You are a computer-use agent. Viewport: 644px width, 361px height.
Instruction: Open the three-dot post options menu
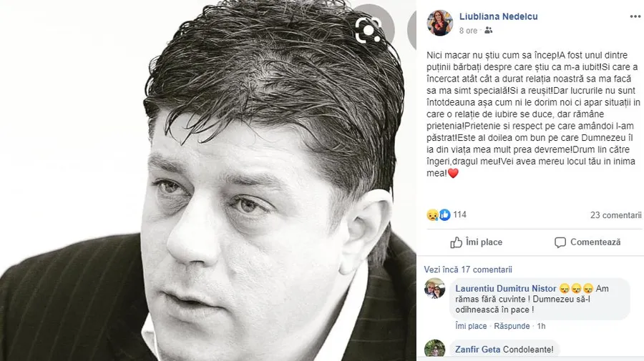(x=635, y=17)
